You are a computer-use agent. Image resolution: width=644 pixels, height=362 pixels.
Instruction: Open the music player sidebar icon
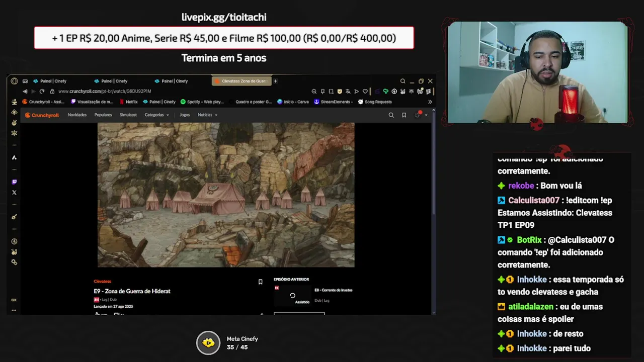14,217
